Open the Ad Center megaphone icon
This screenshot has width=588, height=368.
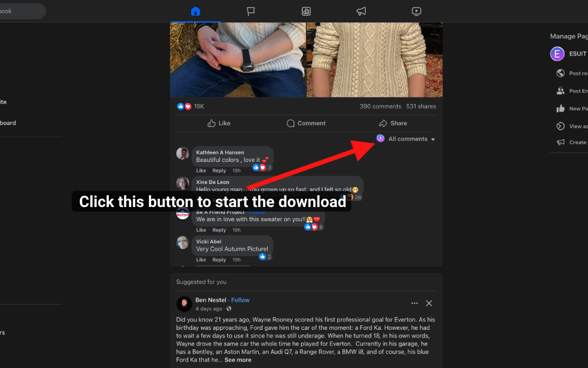362,11
